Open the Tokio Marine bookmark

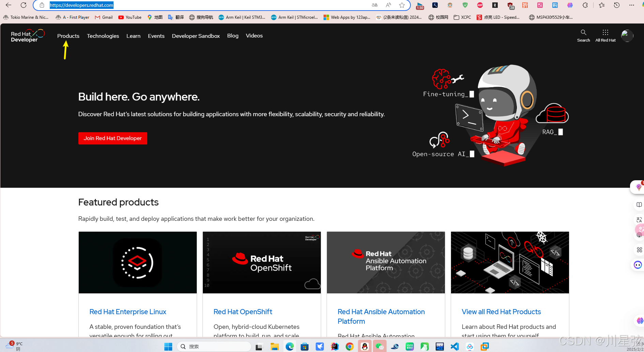click(x=26, y=17)
